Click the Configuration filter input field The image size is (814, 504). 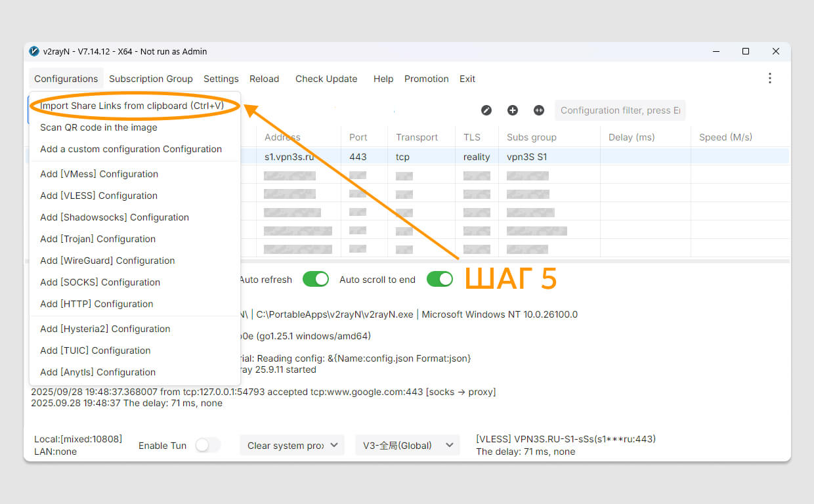(x=620, y=110)
